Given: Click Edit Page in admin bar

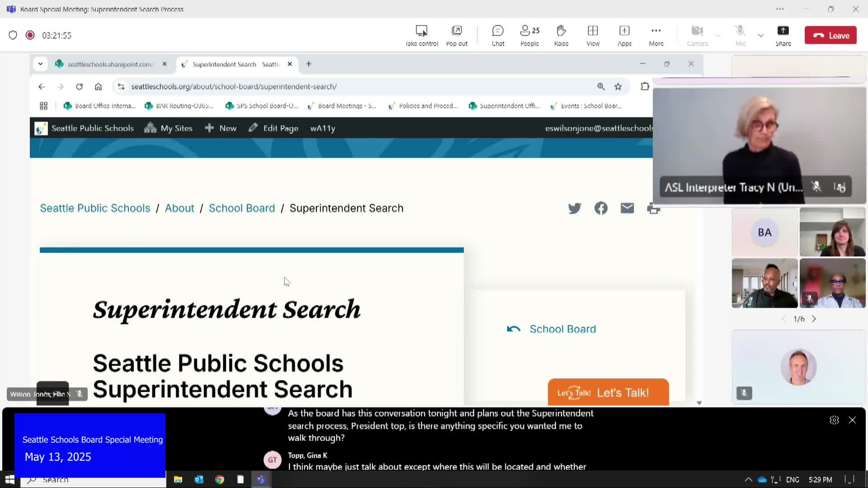Looking at the screenshot, I should tap(274, 128).
